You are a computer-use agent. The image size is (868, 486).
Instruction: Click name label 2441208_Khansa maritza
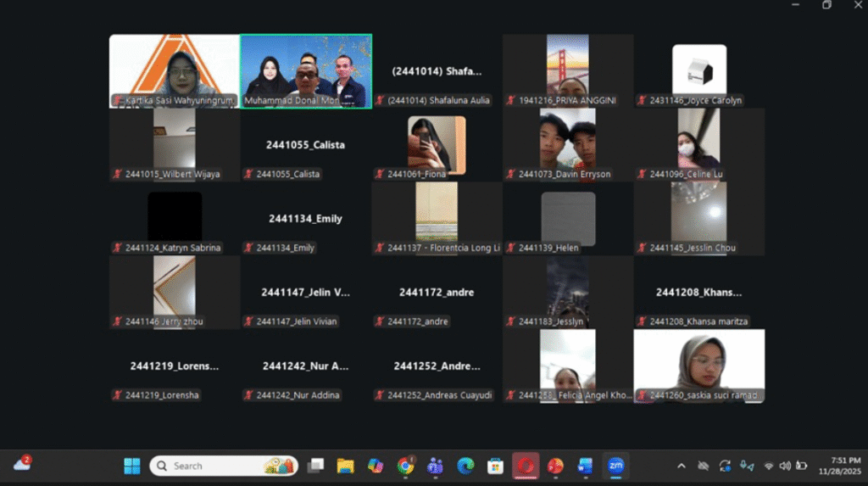tap(698, 321)
